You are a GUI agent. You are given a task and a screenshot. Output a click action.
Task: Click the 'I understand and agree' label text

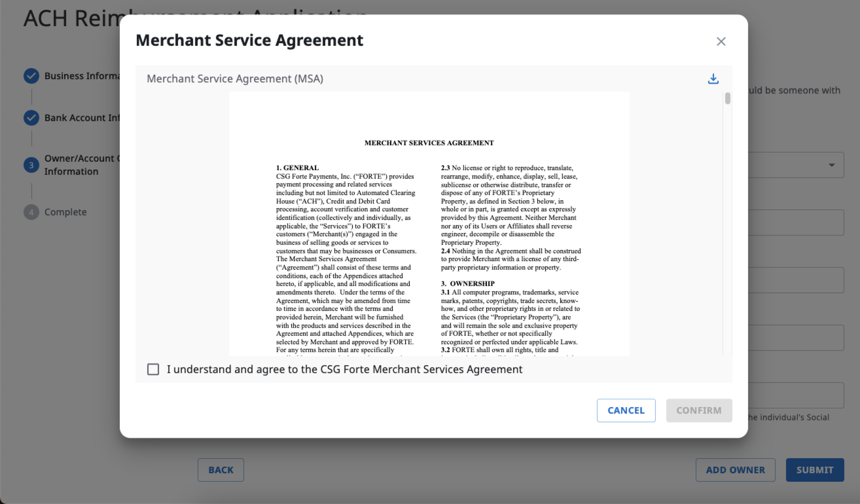[345, 369]
